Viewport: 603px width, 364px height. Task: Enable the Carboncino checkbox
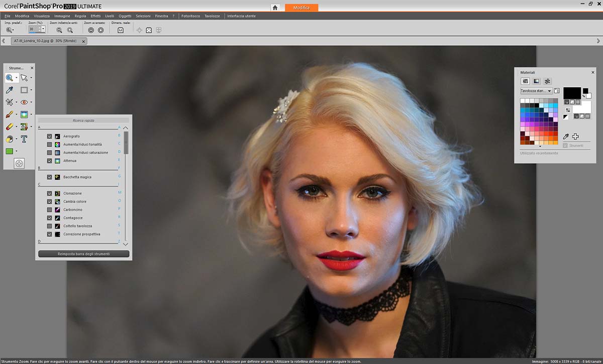49,209
